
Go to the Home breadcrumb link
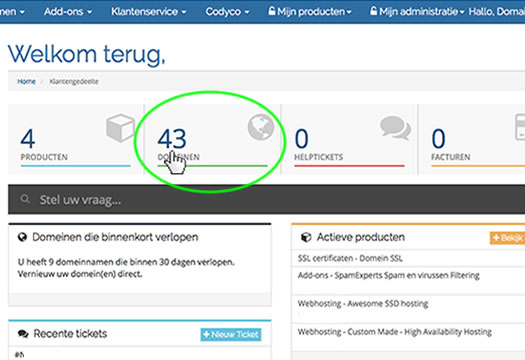point(26,81)
